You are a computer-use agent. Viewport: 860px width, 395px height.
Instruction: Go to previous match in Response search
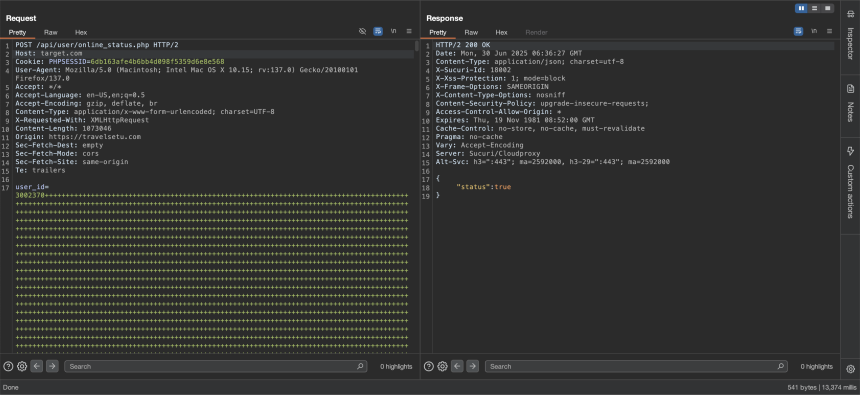(457, 366)
